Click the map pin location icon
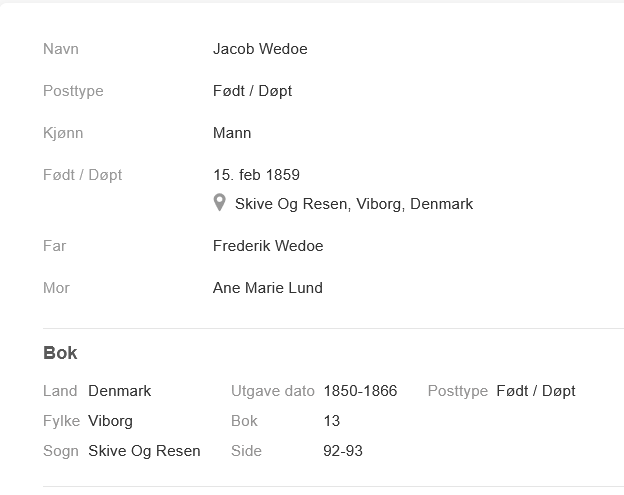624x495 pixels. [x=220, y=203]
